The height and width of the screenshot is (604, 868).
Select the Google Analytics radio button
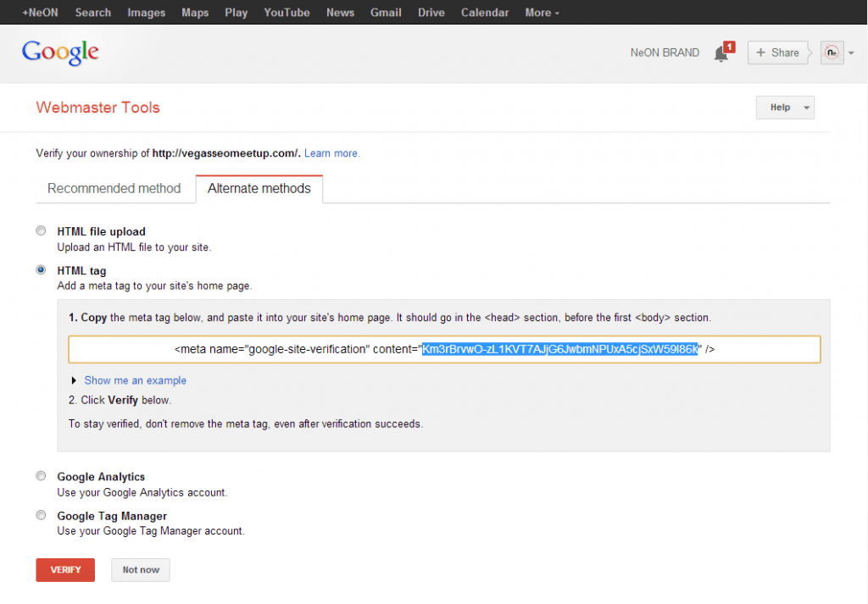tap(41, 476)
